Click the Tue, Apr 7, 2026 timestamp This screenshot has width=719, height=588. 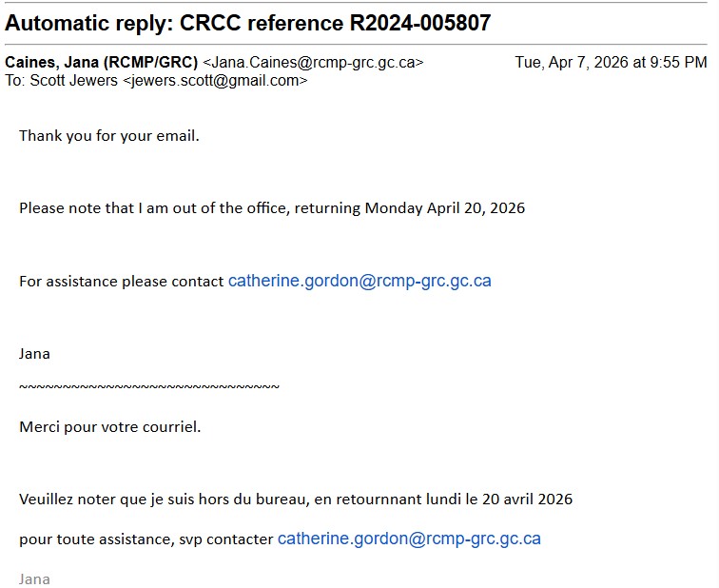pos(611,62)
